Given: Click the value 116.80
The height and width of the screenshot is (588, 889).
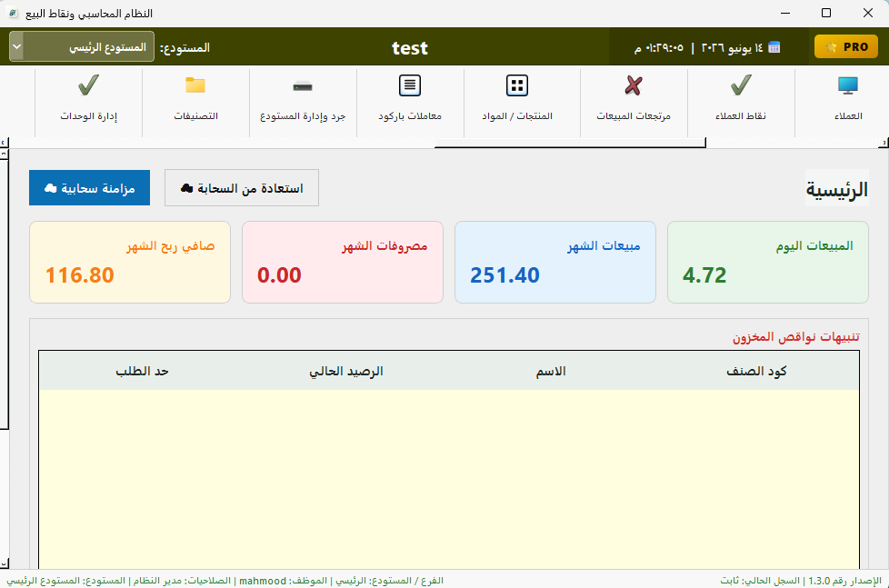Looking at the screenshot, I should [x=80, y=275].
